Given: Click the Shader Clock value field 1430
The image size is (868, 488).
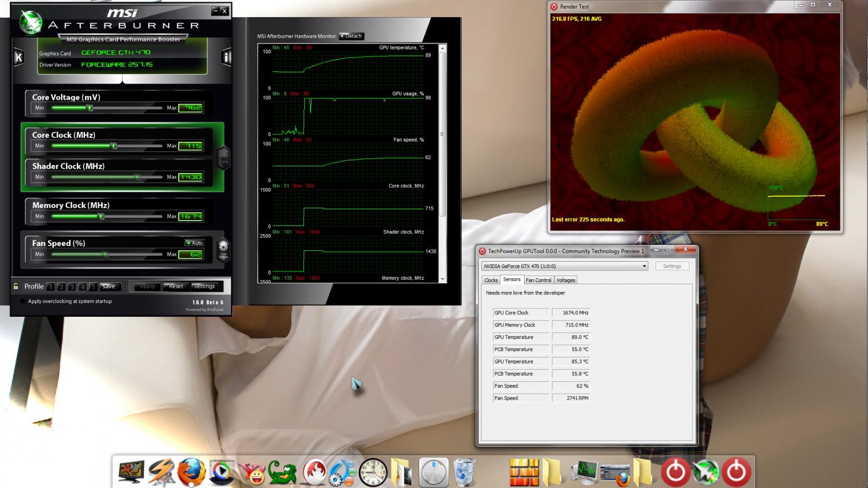Looking at the screenshot, I should (x=191, y=177).
